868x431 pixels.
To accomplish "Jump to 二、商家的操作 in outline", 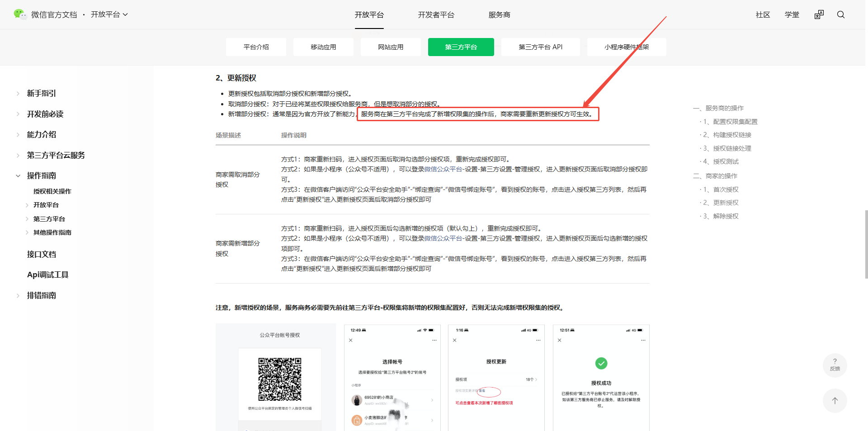I will pyautogui.click(x=715, y=176).
